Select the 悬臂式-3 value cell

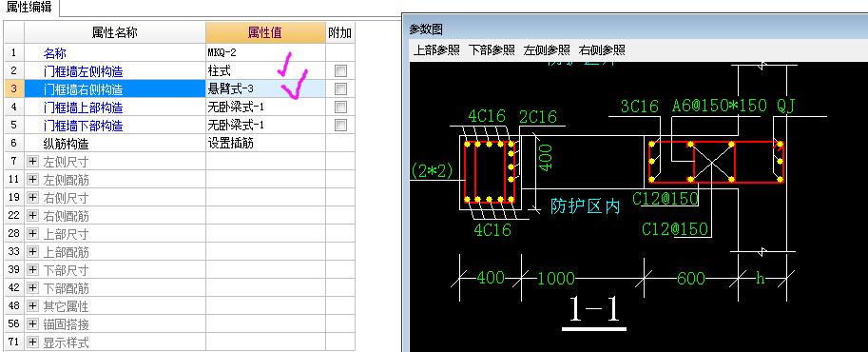click(265, 88)
